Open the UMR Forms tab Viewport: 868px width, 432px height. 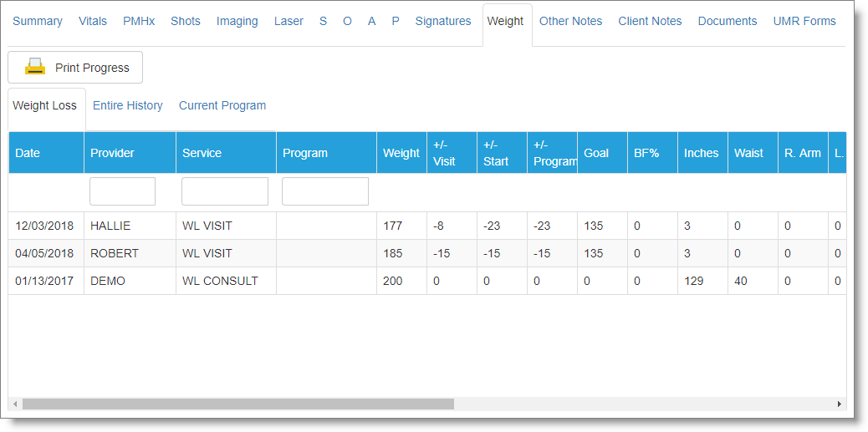(x=804, y=21)
